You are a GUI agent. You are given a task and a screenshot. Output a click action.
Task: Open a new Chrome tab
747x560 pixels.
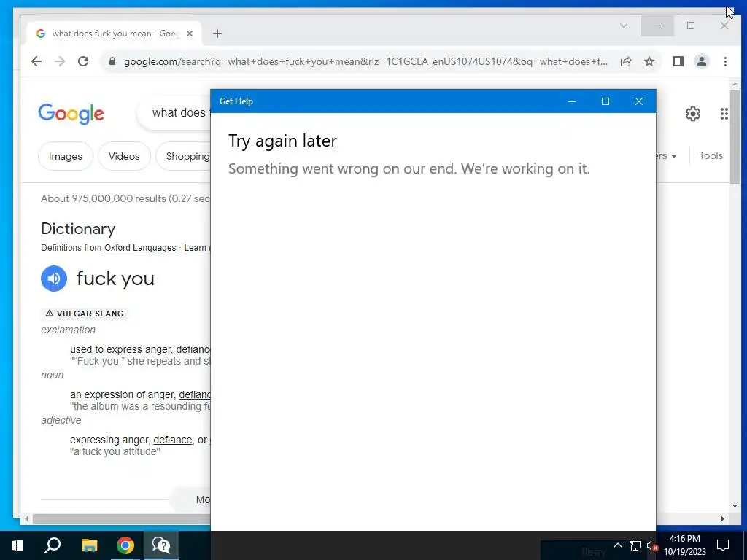tap(217, 34)
